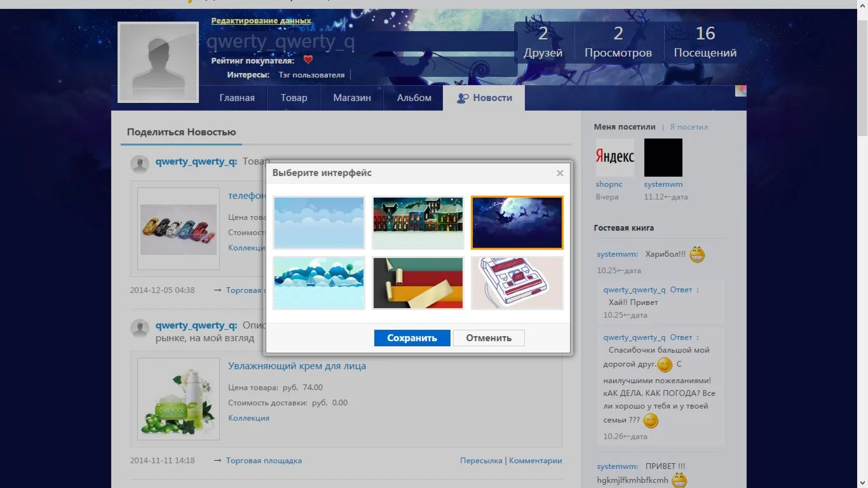Click the Пересылка link
The height and width of the screenshot is (488, 868).
point(481,461)
